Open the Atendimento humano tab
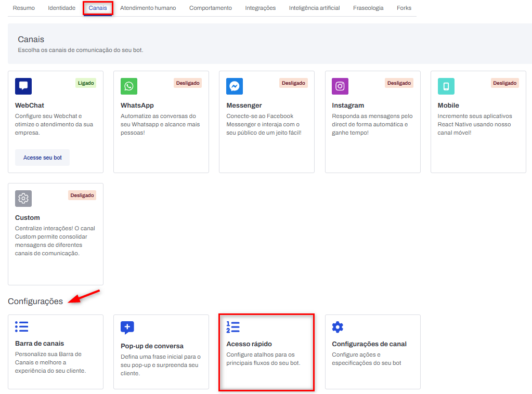Viewport: 532px width, 394px height. [148, 8]
